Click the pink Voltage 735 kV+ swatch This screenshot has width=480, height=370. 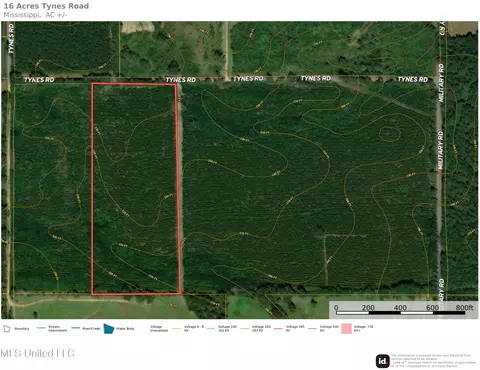click(346, 328)
